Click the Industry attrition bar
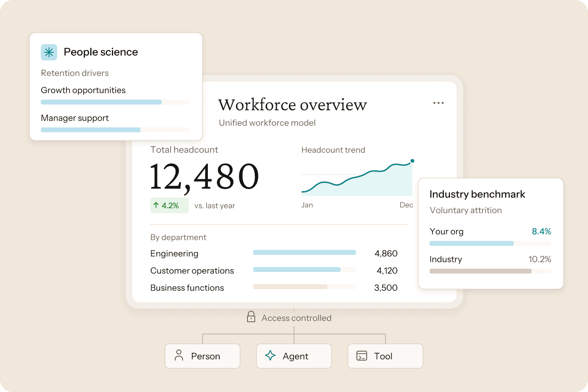The height and width of the screenshot is (392, 588). pos(490,271)
